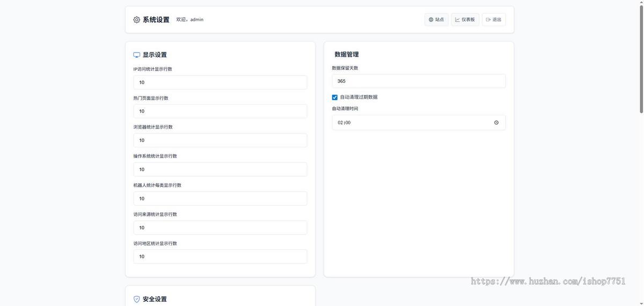Focus the IP访问统计显示行数 input
The width and height of the screenshot is (644, 306).
[x=220, y=83]
